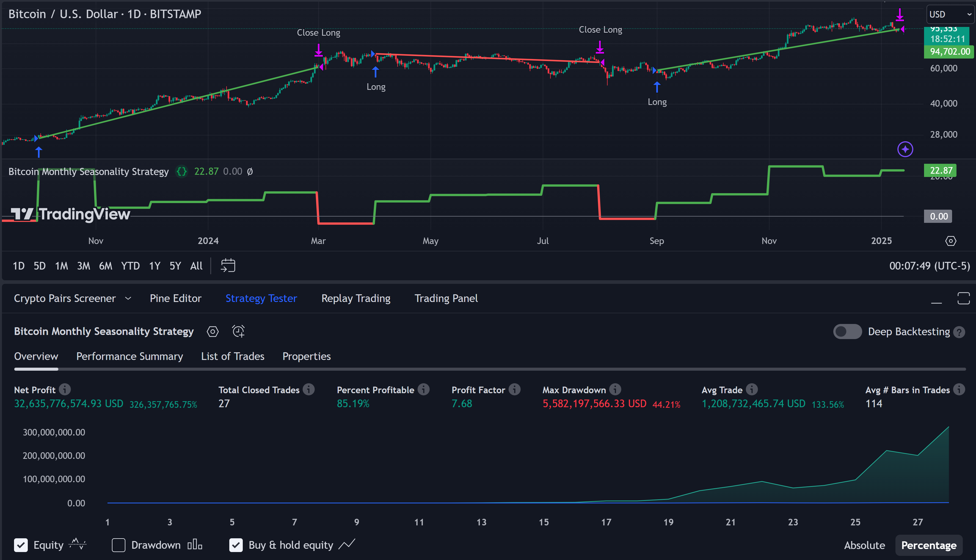Select the 5Y time range

175,265
